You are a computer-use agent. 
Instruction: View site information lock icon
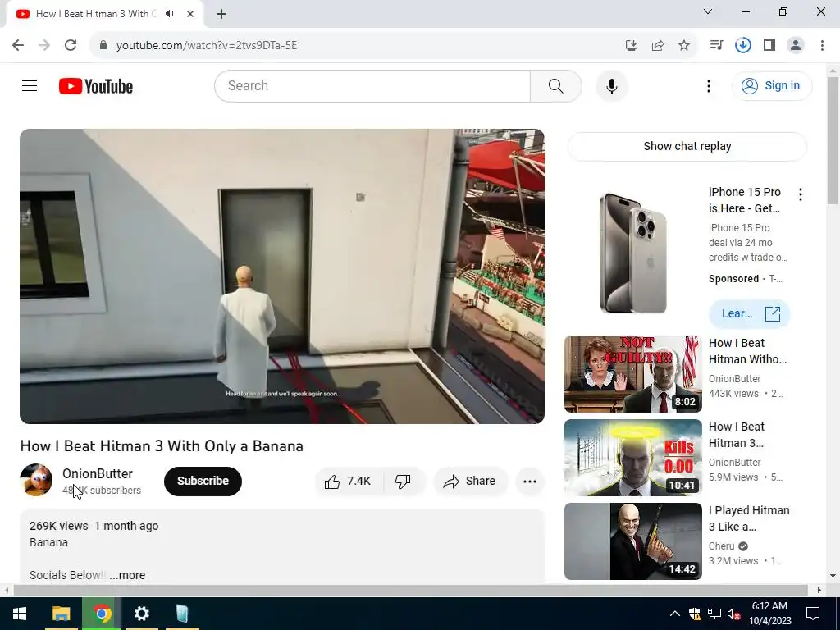(x=103, y=45)
